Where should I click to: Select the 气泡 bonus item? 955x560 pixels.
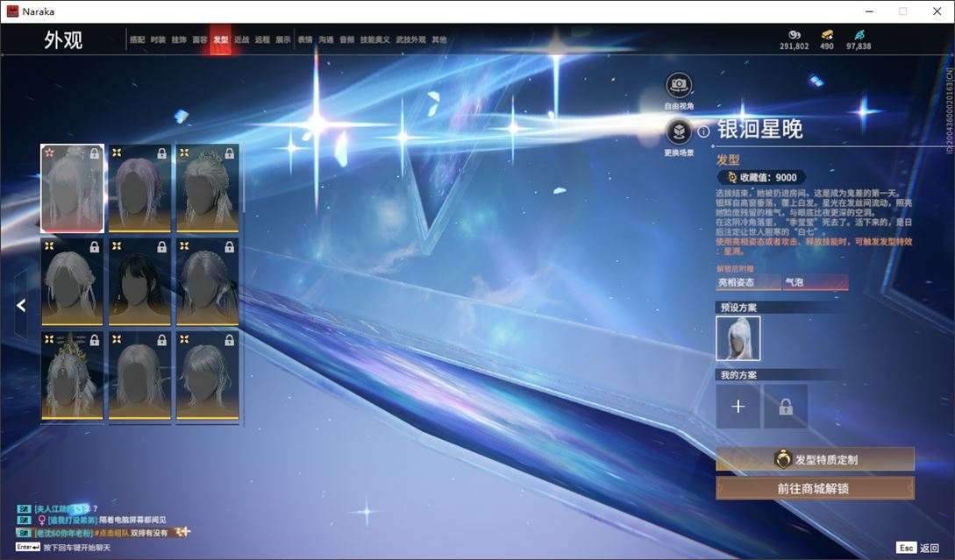pos(816,282)
